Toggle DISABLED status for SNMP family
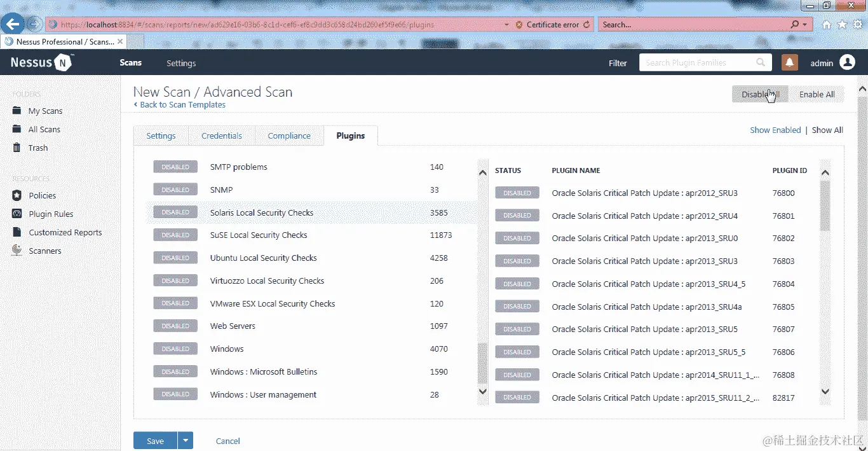868x451 pixels. [x=175, y=190]
